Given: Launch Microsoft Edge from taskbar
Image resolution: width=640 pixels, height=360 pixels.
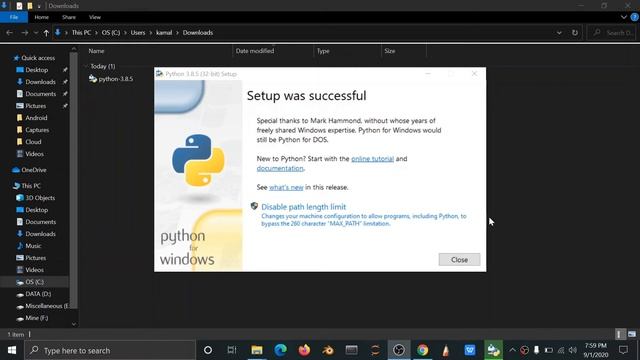Looking at the screenshot, I should coord(280,350).
